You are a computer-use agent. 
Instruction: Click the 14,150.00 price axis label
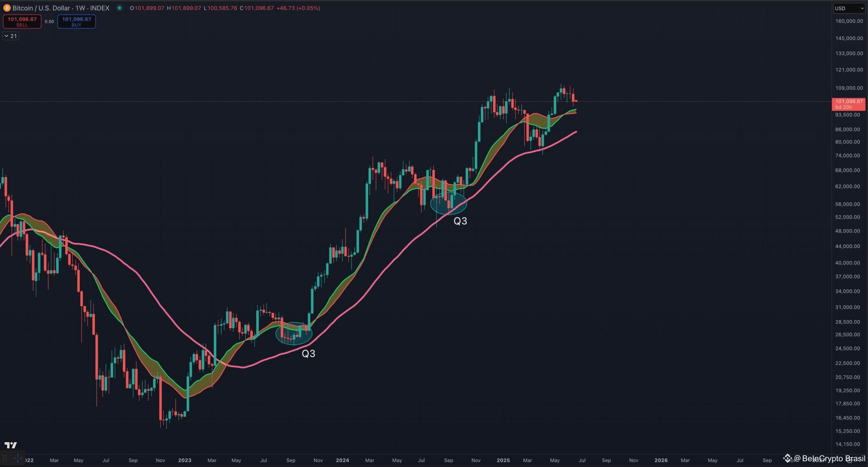click(x=848, y=444)
